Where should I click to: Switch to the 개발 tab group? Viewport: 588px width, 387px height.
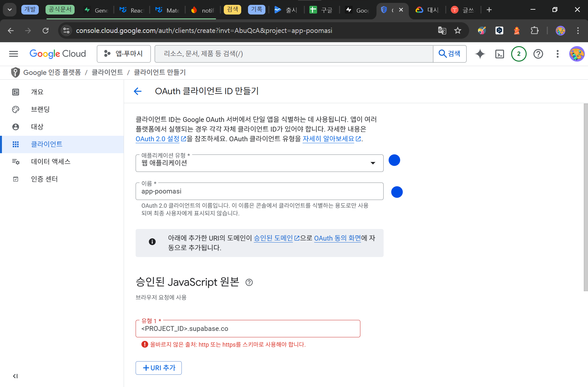(30, 9)
